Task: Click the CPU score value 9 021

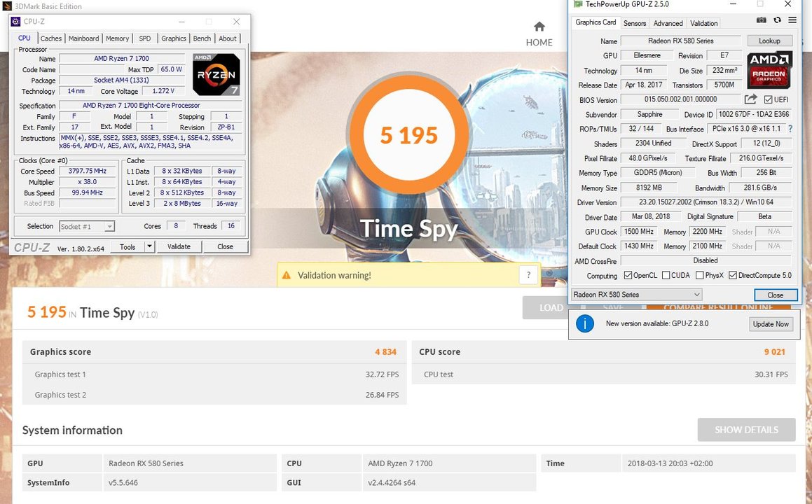Action: click(x=774, y=352)
